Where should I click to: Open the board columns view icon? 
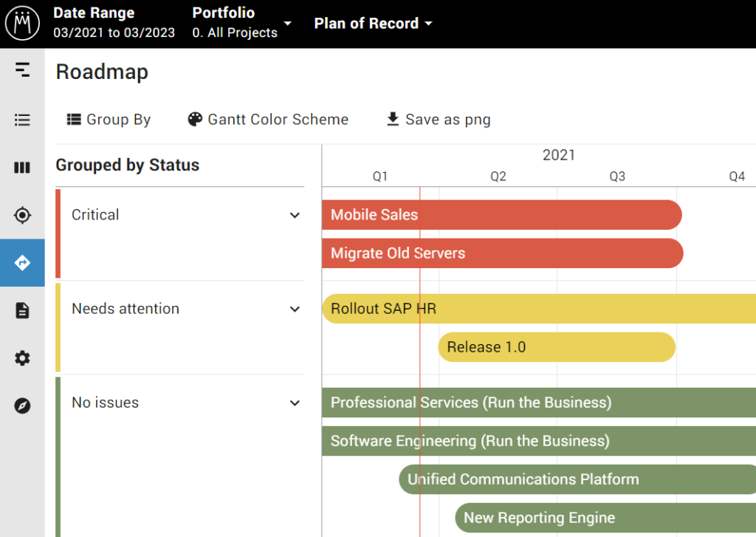pyautogui.click(x=22, y=168)
